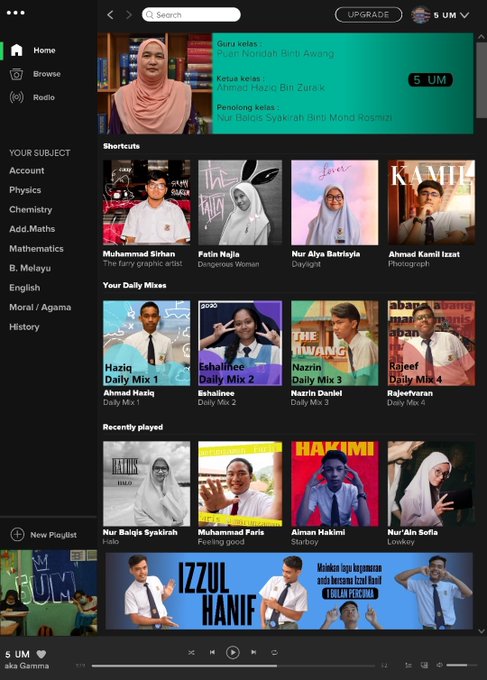The height and width of the screenshot is (680, 487).
Task: Click the New Playlist label
Action: pyautogui.click(x=53, y=535)
